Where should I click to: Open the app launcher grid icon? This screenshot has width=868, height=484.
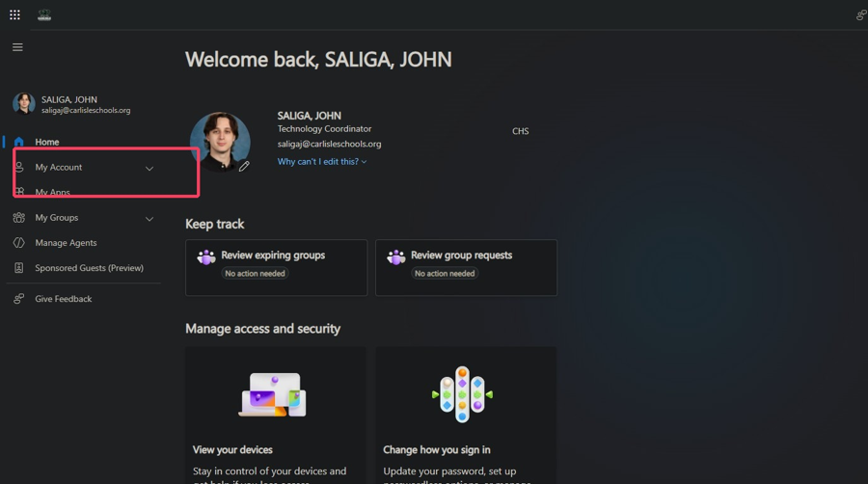point(14,14)
